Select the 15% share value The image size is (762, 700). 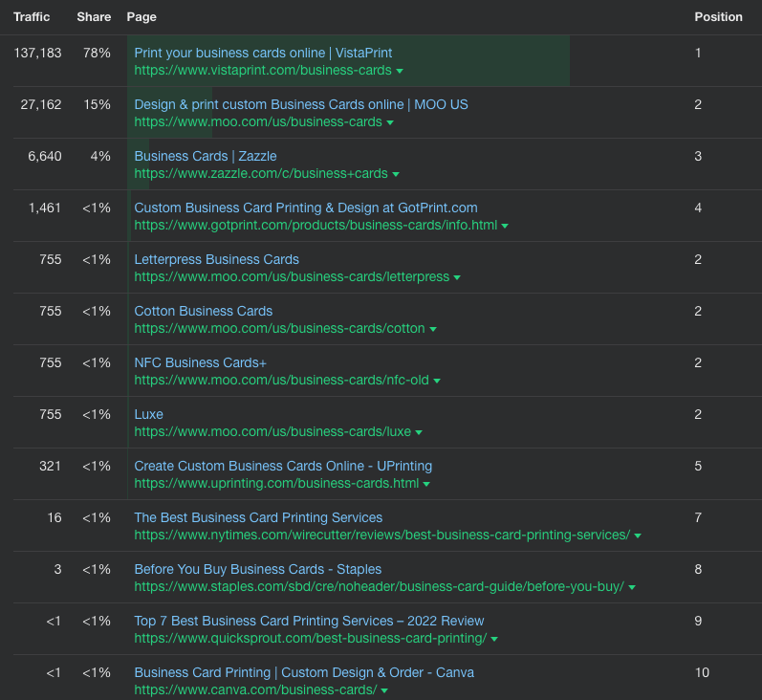tap(97, 104)
